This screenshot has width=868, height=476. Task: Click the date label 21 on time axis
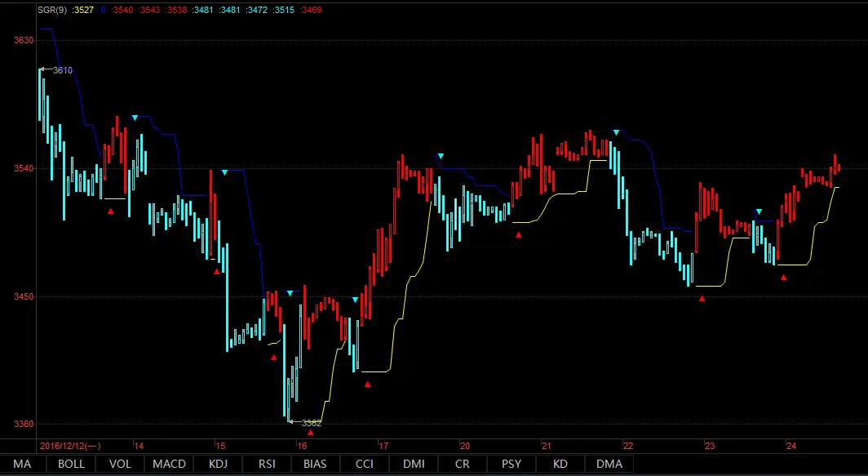pos(547,446)
